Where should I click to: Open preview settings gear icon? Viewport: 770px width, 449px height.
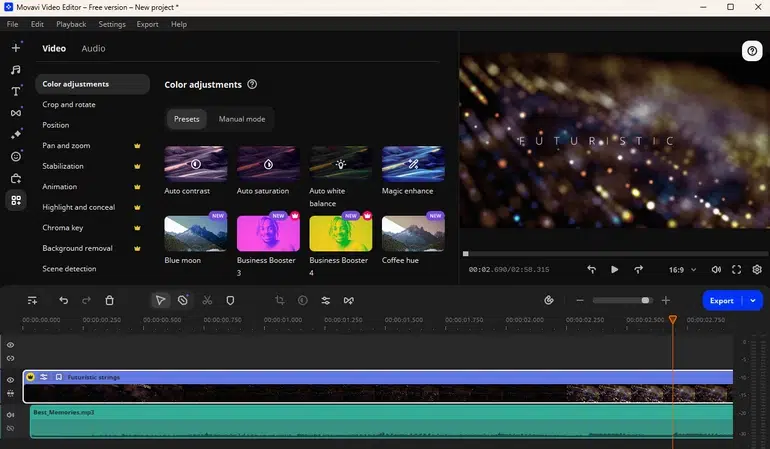click(757, 269)
